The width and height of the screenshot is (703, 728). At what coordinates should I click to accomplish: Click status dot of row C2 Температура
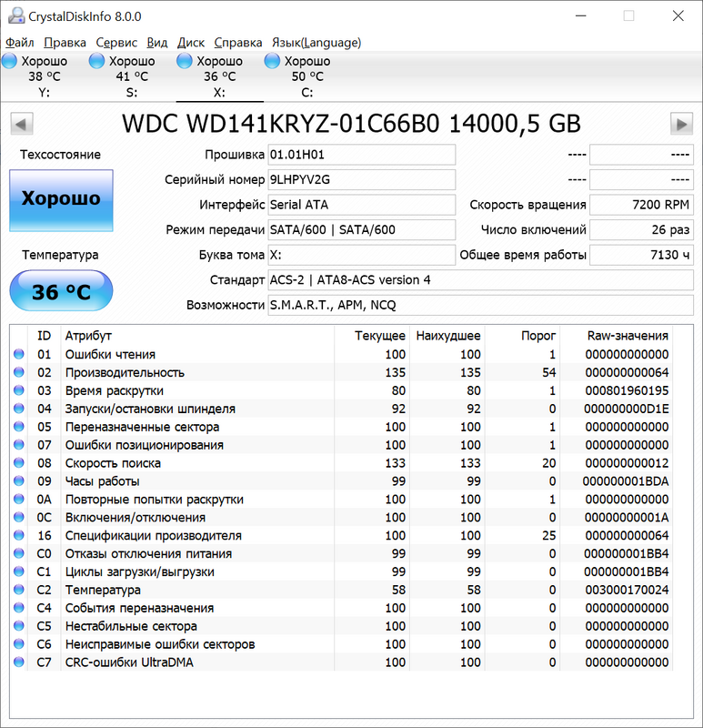[x=19, y=590]
